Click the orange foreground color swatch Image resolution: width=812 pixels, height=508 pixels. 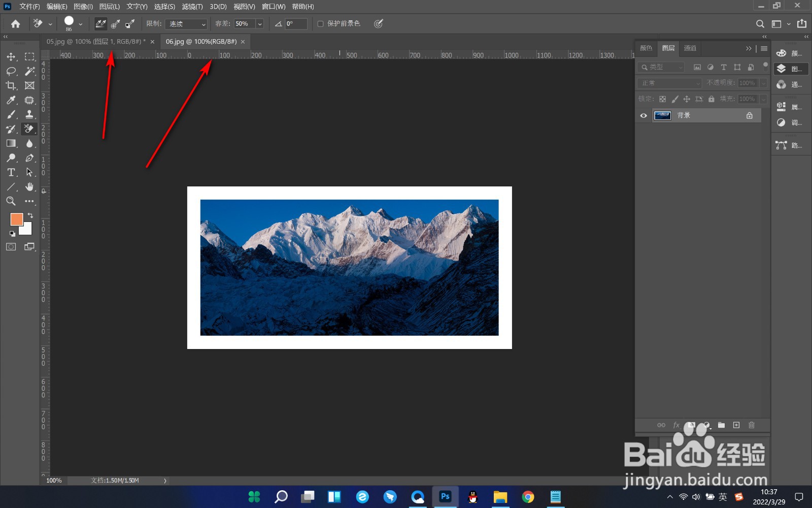(x=16, y=219)
